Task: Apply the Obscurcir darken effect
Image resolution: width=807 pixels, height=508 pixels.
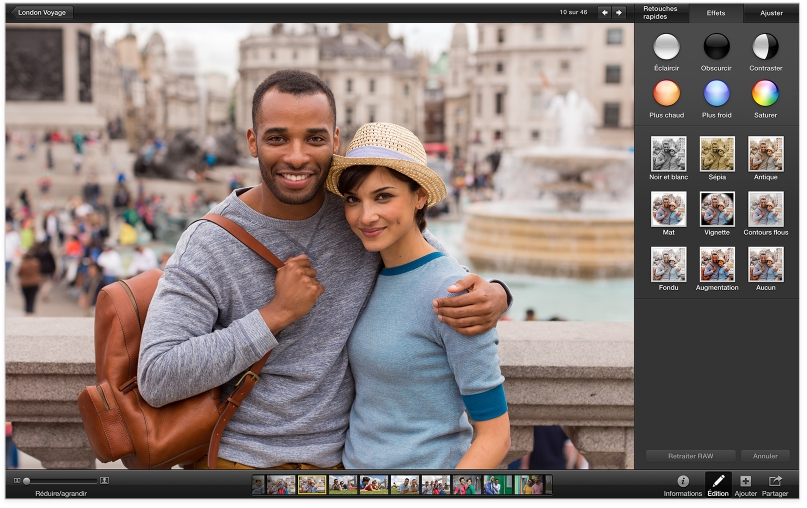Action: pos(716,46)
